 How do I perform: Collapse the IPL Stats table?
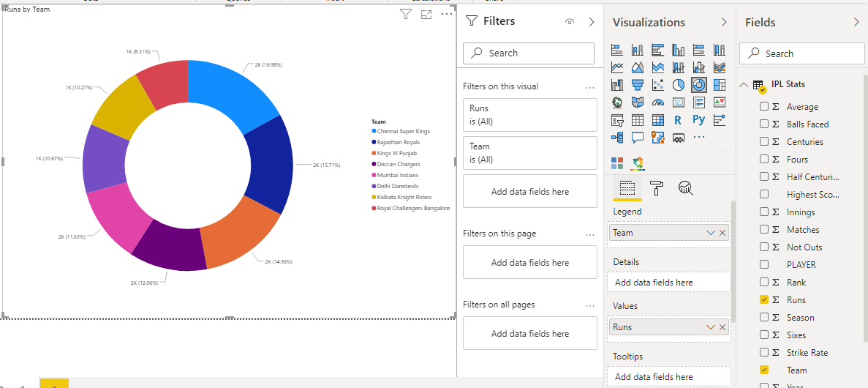click(x=744, y=85)
